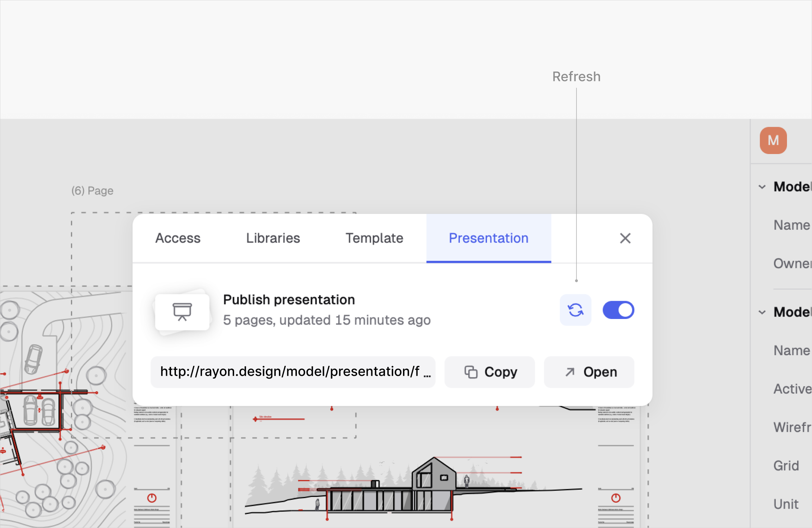The width and height of the screenshot is (812, 528).
Task: Close the share dialog with X
Action: [625, 238]
